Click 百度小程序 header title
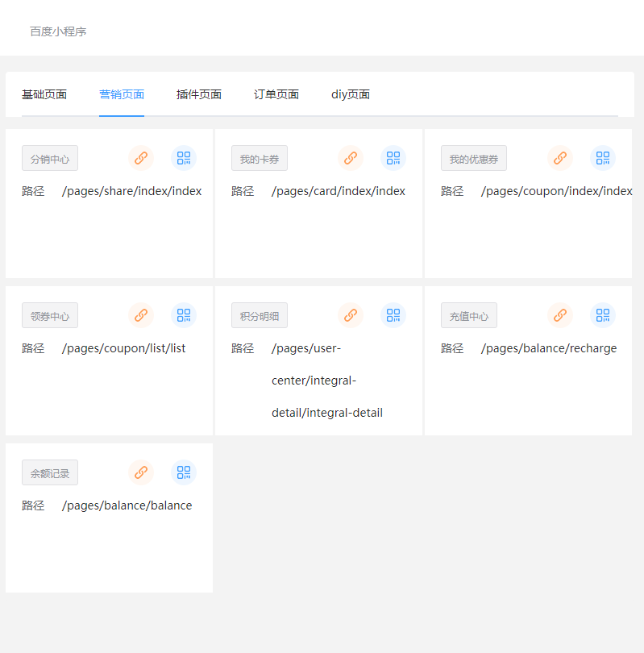This screenshot has height=653, width=644. coord(58,31)
